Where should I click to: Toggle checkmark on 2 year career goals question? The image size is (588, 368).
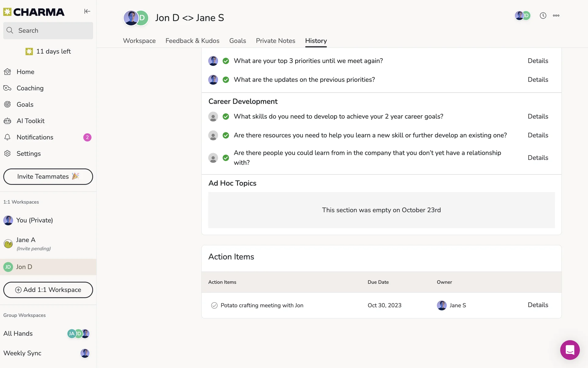pyautogui.click(x=226, y=117)
